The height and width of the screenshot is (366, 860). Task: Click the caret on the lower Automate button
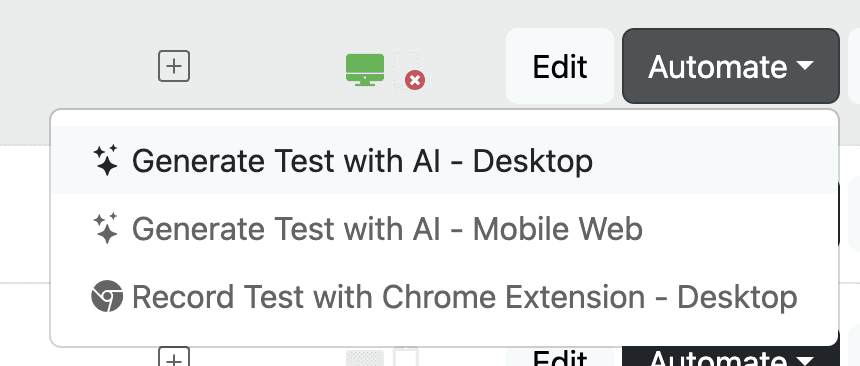[x=805, y=360]
